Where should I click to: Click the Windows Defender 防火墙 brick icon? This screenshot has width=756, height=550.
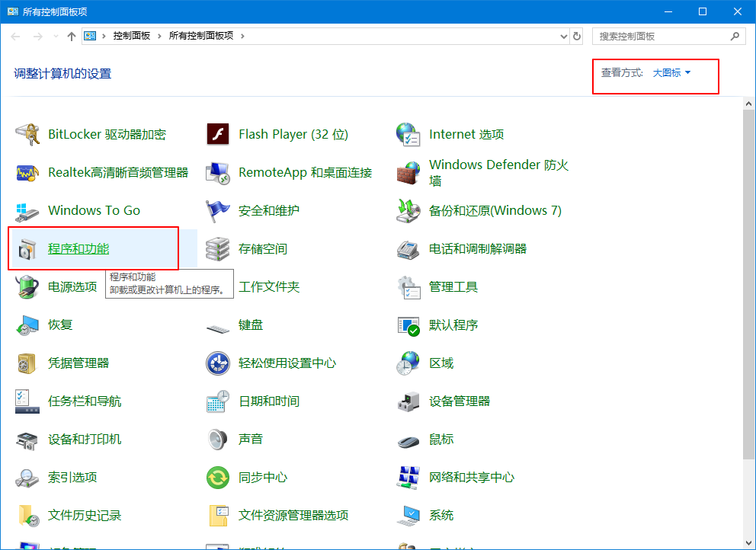408,173
